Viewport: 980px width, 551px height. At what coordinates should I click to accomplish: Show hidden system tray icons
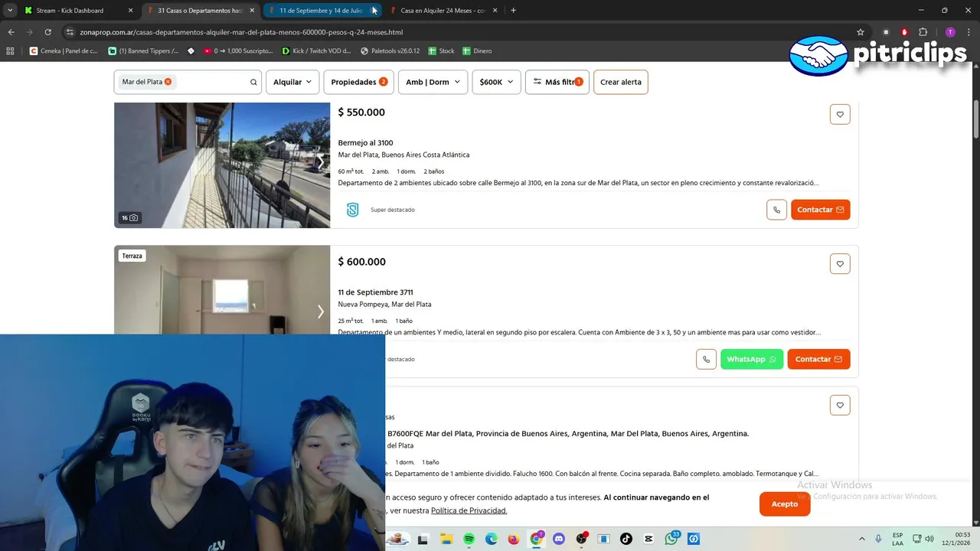point(861,539)
